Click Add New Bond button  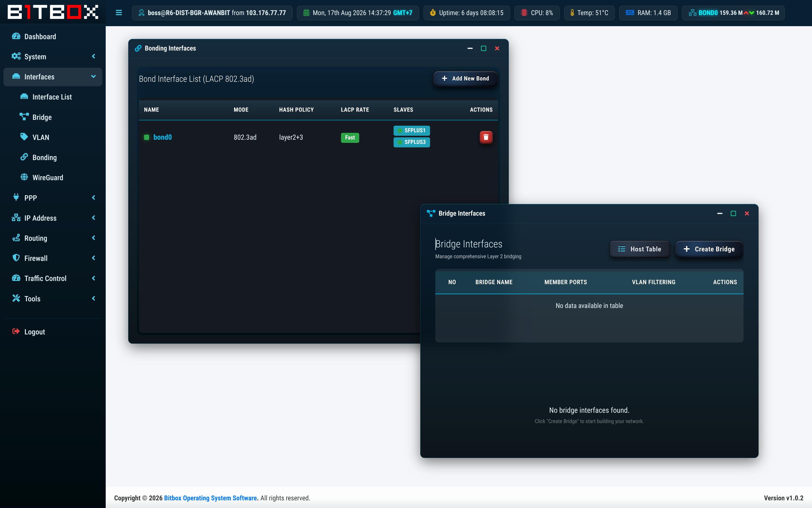coord(465,78)
